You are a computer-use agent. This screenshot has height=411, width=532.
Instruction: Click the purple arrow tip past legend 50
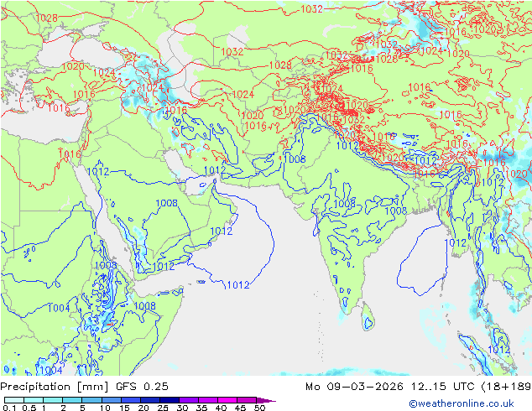click(x=268, y=400)
